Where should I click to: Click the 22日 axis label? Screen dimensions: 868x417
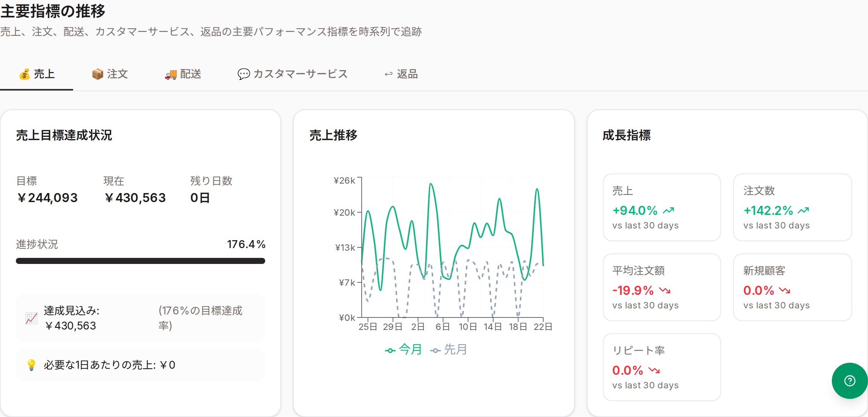(x=543, y=327)
